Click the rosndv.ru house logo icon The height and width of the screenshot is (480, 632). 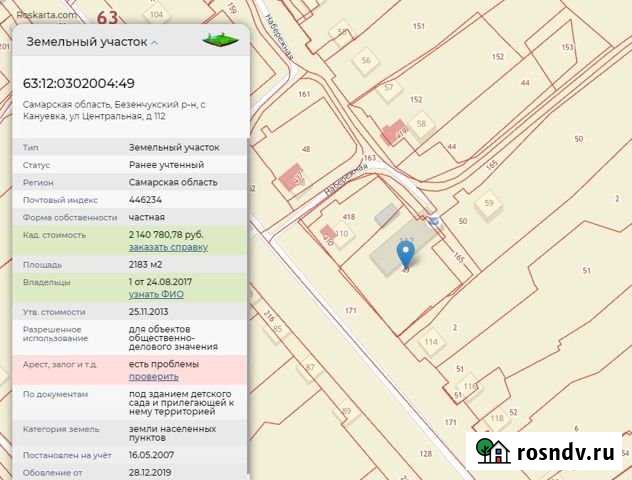[x=490, y=451]
